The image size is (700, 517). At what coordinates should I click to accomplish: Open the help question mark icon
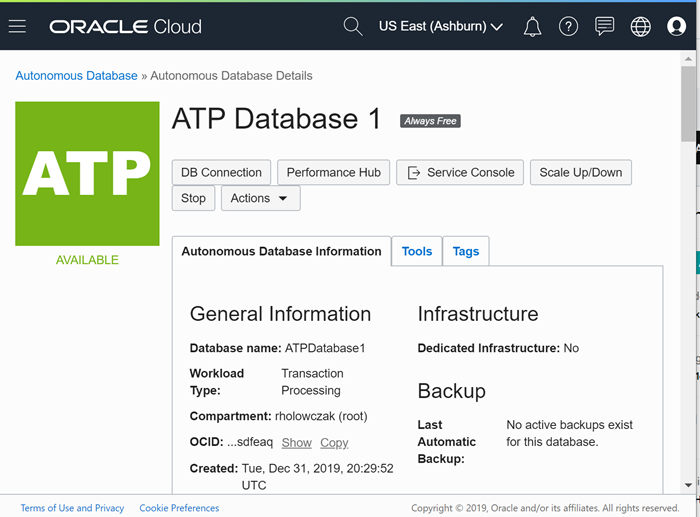[568, 27]
